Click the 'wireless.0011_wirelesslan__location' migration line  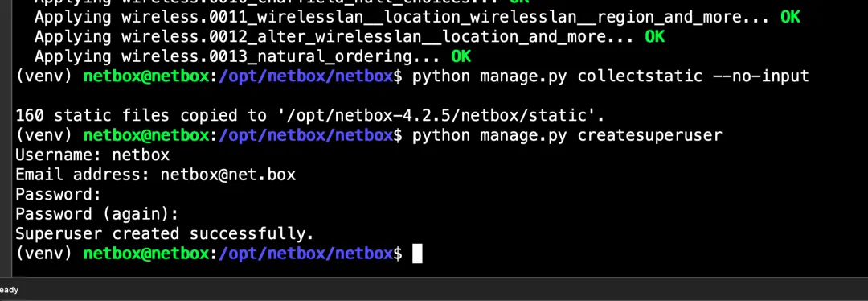pos(417,17)
